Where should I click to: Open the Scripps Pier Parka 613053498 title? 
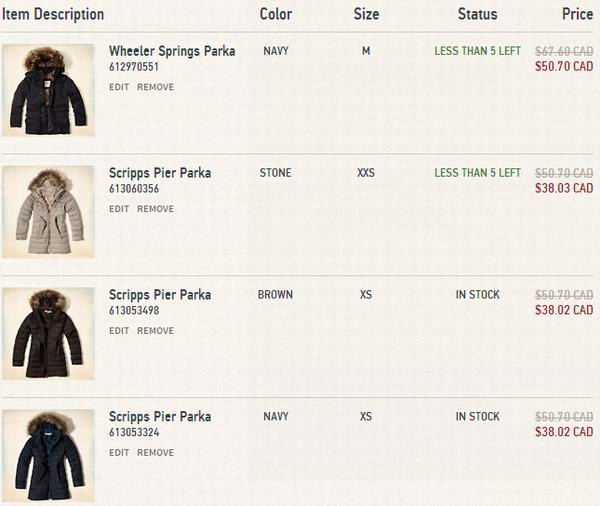[x=160, y=295]
